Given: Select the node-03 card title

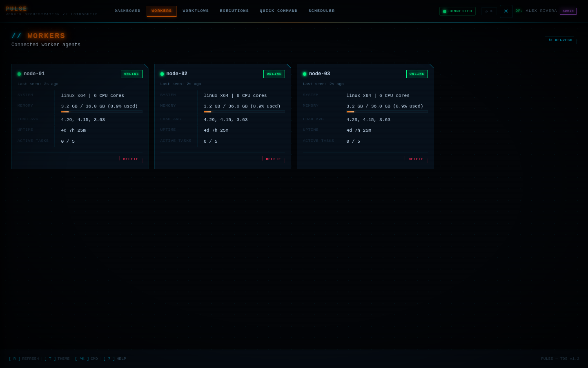Looking at the screenshot, I should point(320,74).
